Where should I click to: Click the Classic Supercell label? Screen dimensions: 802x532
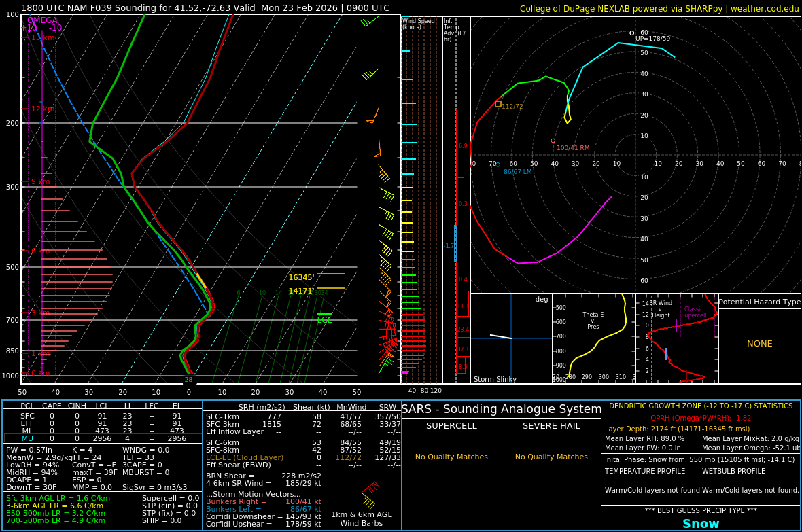[693, 312]
